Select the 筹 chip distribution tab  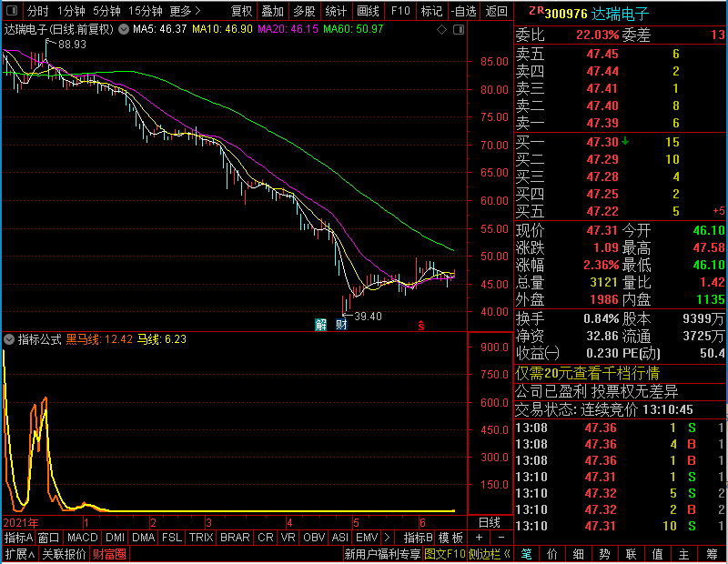point(712,554)
